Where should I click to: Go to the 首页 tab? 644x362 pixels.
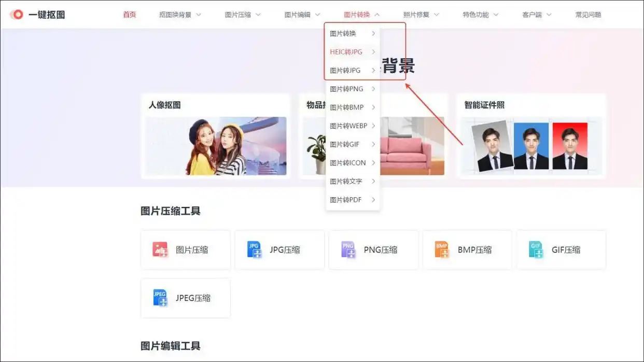tap(129, 15)
